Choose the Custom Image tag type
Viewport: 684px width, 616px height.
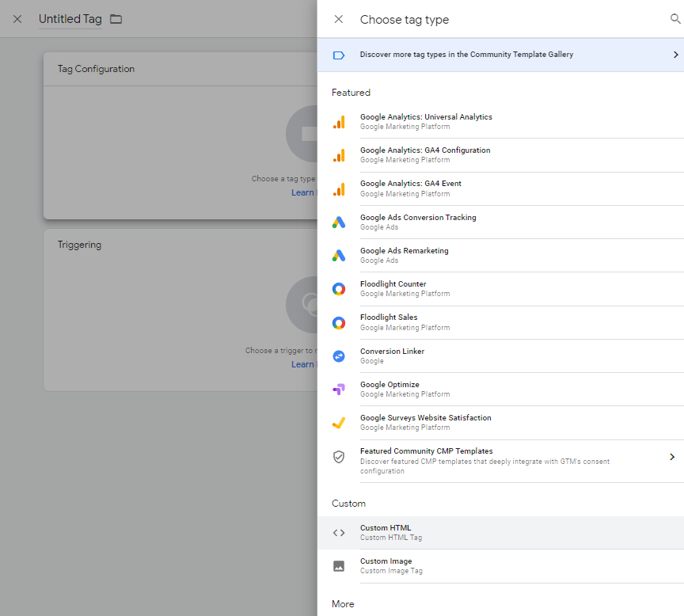501,566
